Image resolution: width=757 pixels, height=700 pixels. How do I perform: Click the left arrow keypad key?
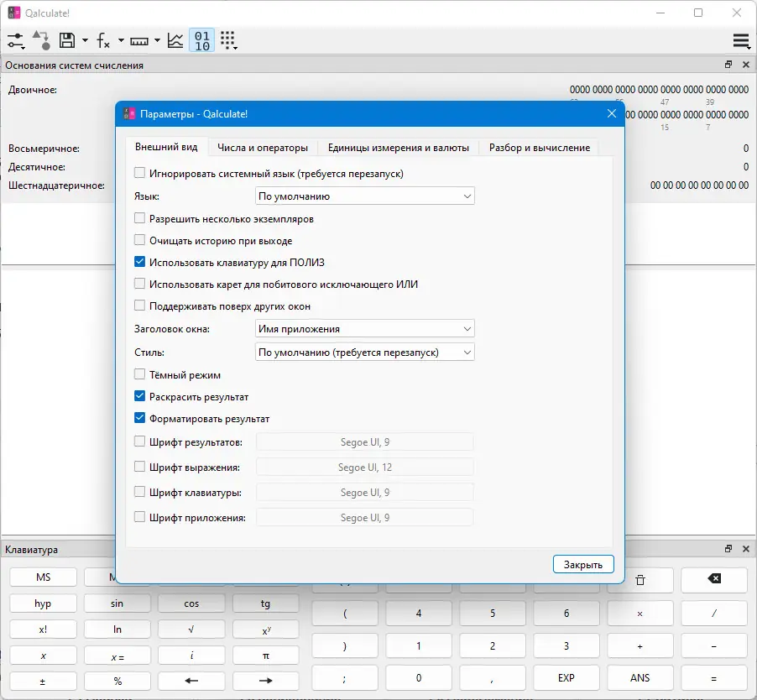191,681
